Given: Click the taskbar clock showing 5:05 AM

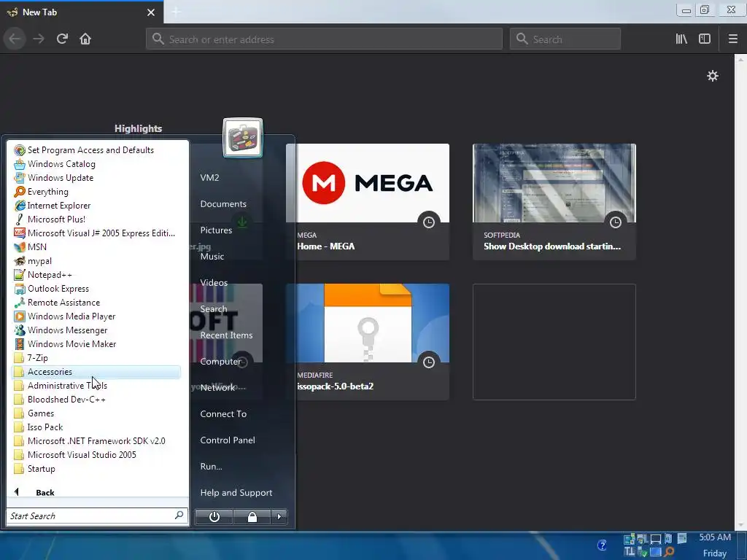Looking at the screenshot, I should [x=715, y=537].
